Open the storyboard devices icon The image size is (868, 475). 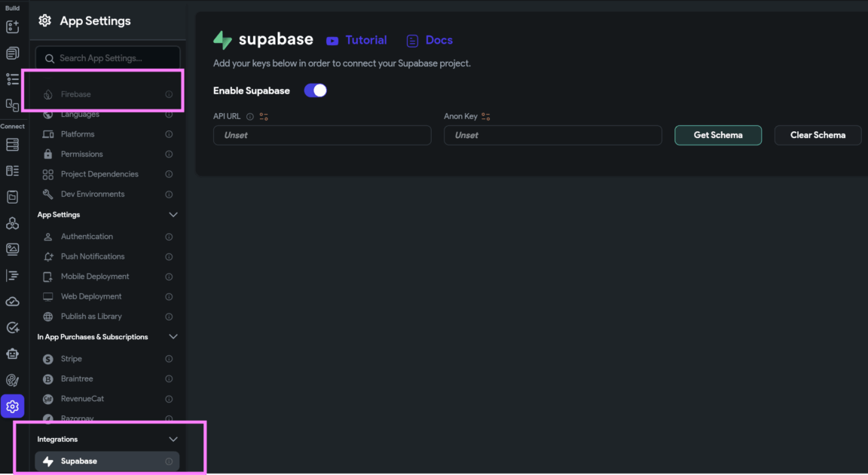12,106
